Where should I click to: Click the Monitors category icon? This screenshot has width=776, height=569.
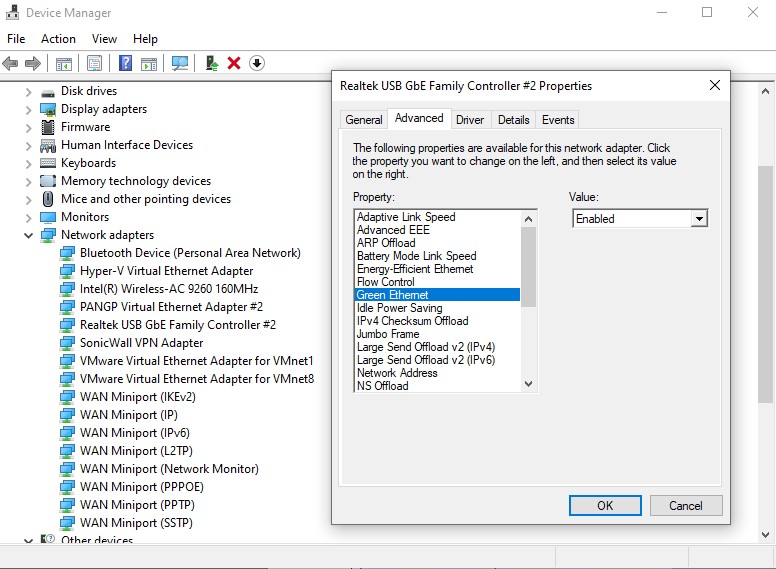(x=48, y=217)
